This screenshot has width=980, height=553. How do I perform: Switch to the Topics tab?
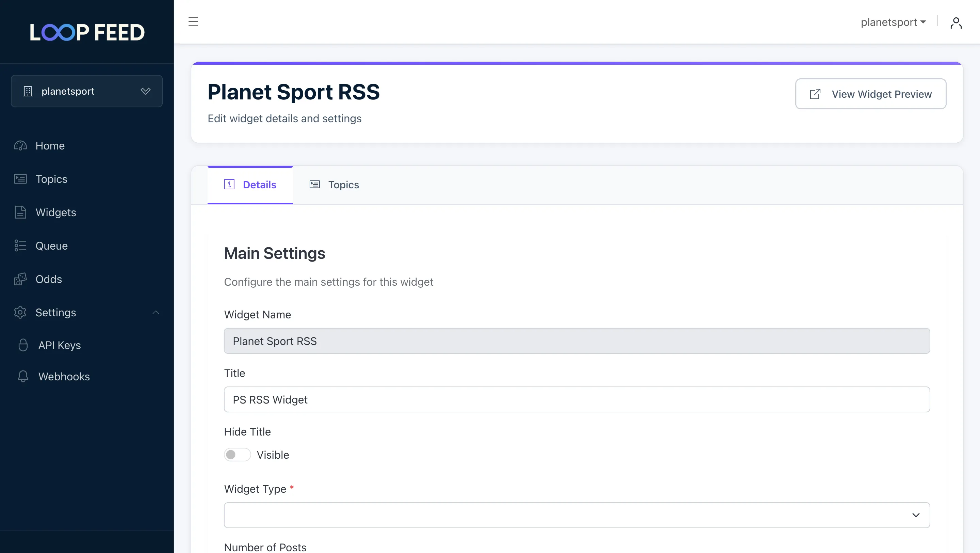tap(334, 185)
